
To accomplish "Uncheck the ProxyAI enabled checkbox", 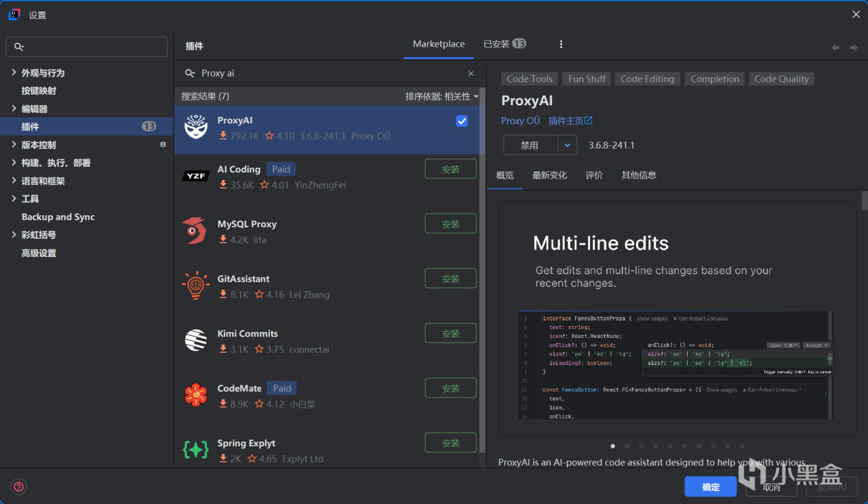I will (x=462, y=121).
